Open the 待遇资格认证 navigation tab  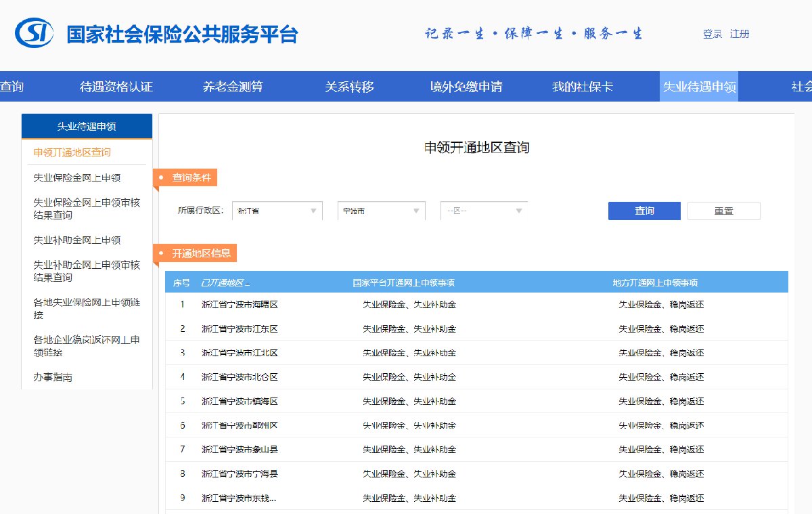click(116, 87)
